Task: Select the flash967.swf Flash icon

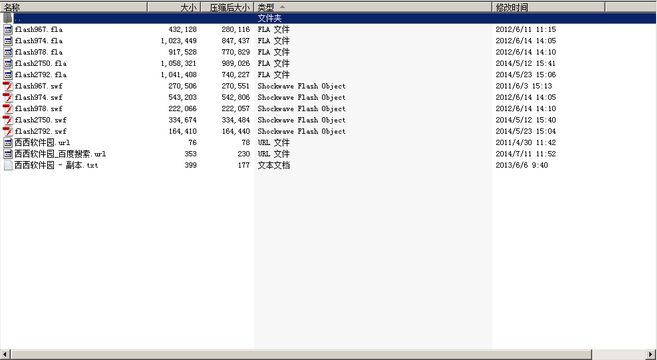Action: (8, 86)
